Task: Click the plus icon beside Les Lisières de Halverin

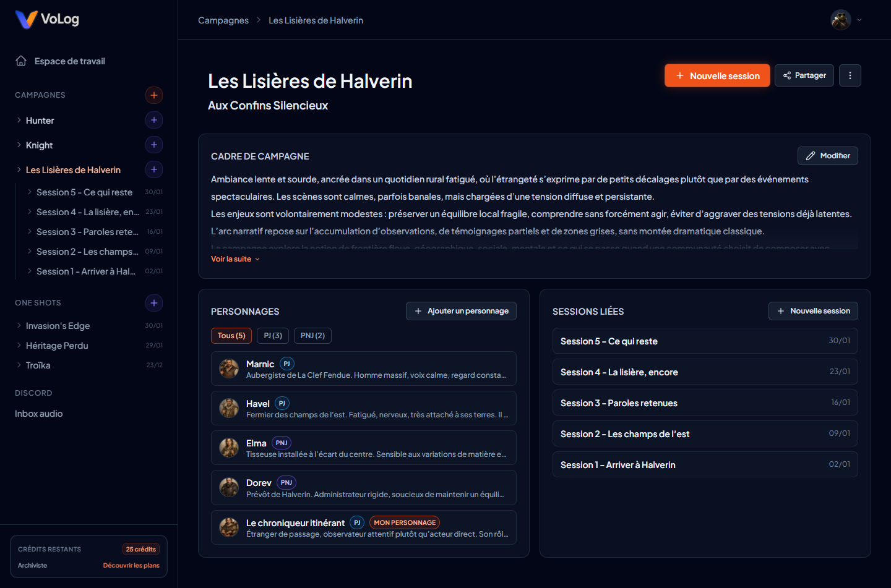Action: 153,169
